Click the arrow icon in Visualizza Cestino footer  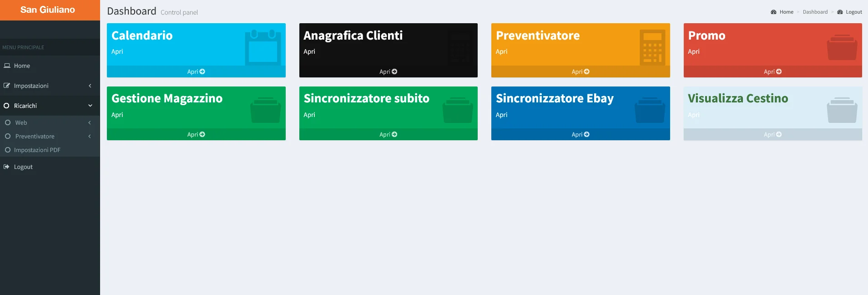click(779, 134)
